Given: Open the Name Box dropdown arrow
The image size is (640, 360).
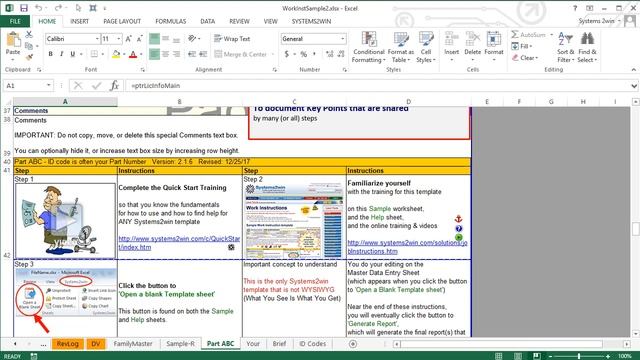Looking at the screenshot, I should (x=49, y=86).
